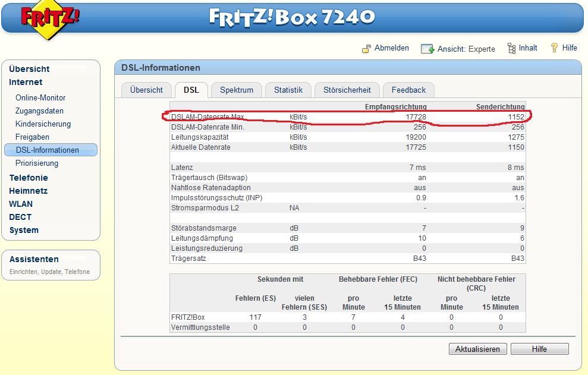Open the Störsicherheit tab
The width and height of the screenshot is (588, 375).
347,90
